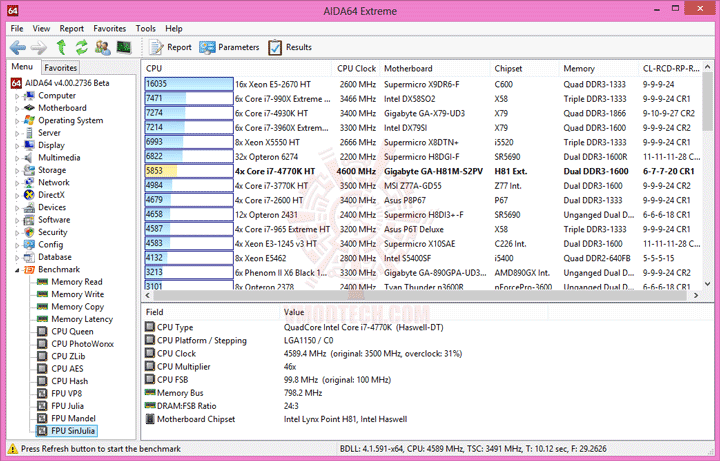Sort by the Chipset column header
720x461 pixels.
pos(524,68)
